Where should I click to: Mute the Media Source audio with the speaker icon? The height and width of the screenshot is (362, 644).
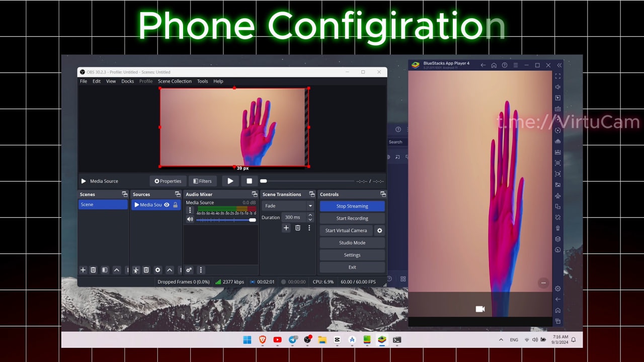tap(190, 219)
